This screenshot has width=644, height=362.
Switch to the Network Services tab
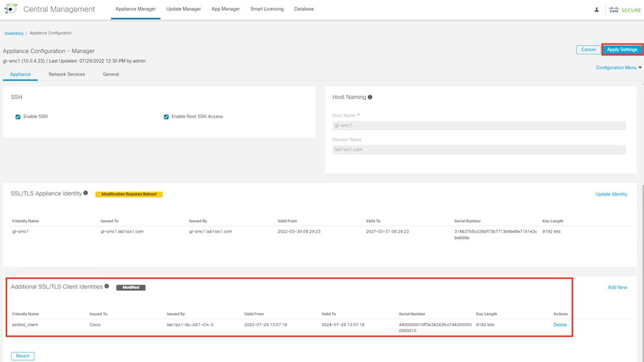coord(67,74)
